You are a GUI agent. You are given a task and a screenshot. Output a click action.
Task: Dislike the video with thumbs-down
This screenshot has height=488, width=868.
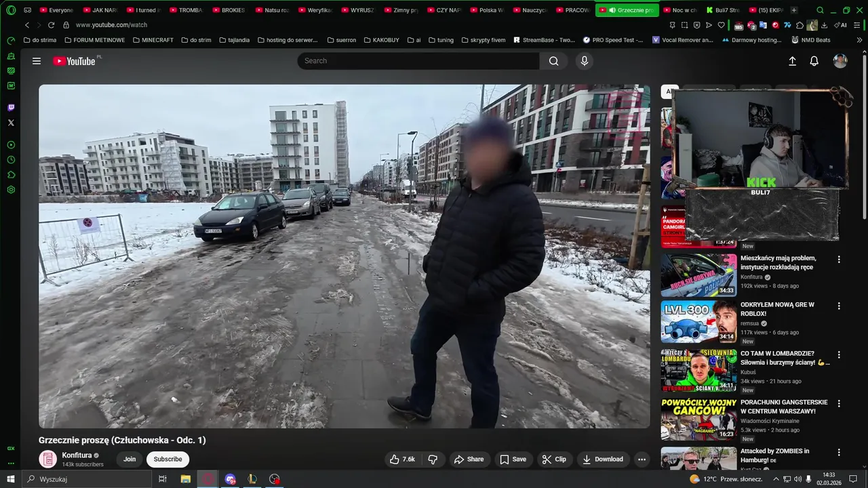(x=433, y=460)
